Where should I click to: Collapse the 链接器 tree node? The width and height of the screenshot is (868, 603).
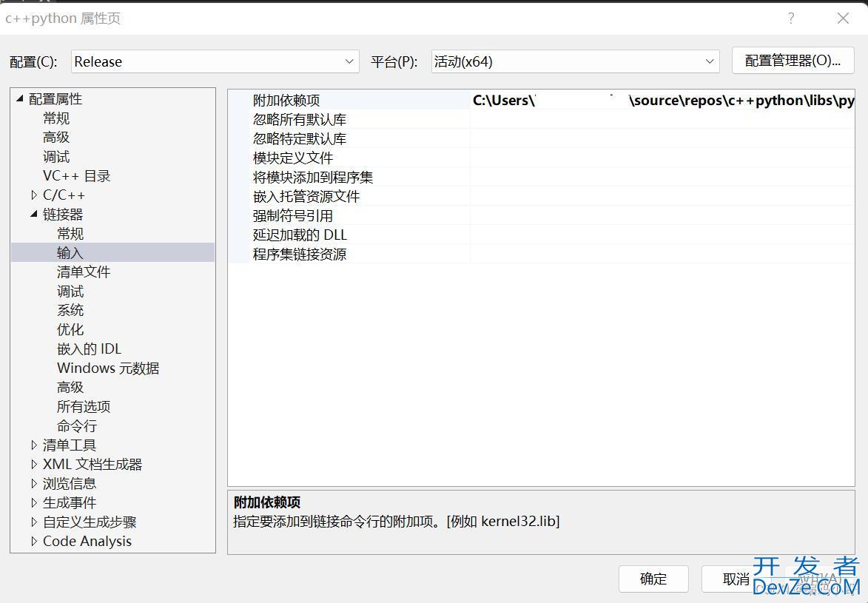pyautogui.click(x=34, y=214)
